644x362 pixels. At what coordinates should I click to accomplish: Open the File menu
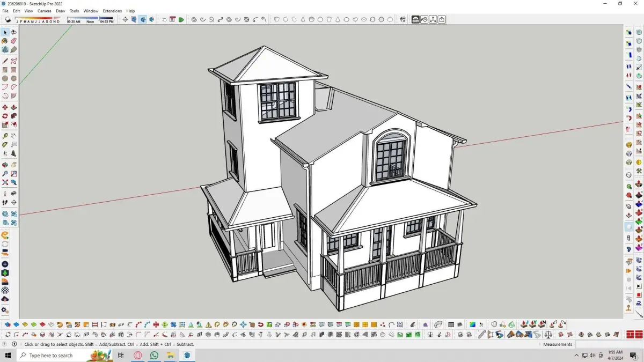[x=5, y=11]
